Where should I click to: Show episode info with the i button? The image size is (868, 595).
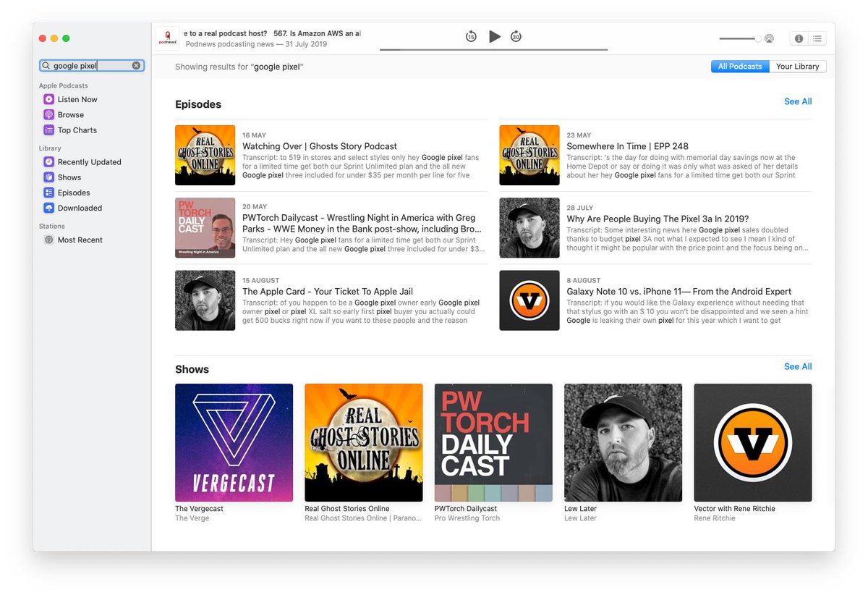pyautogui.click(x=799, y=39)
